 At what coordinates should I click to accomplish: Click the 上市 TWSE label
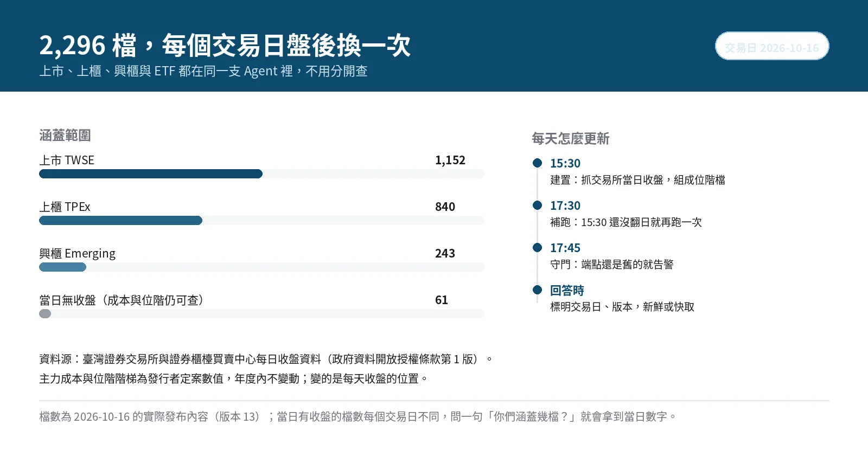click(x=67, y=160)
